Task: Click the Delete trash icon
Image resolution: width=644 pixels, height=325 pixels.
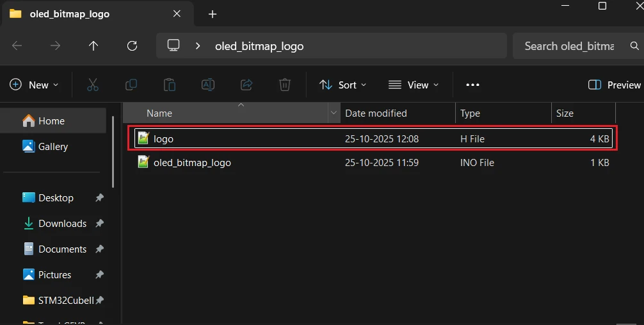Action: click(285, 85)
